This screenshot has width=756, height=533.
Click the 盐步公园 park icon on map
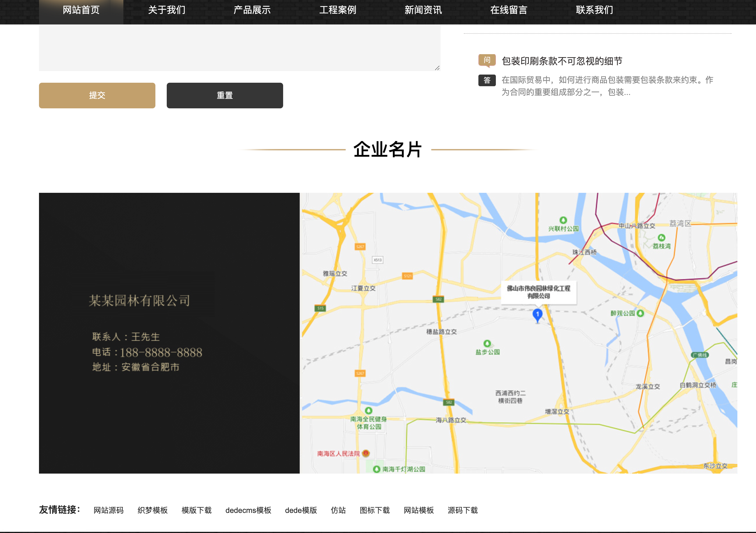[x=487, y=343]
